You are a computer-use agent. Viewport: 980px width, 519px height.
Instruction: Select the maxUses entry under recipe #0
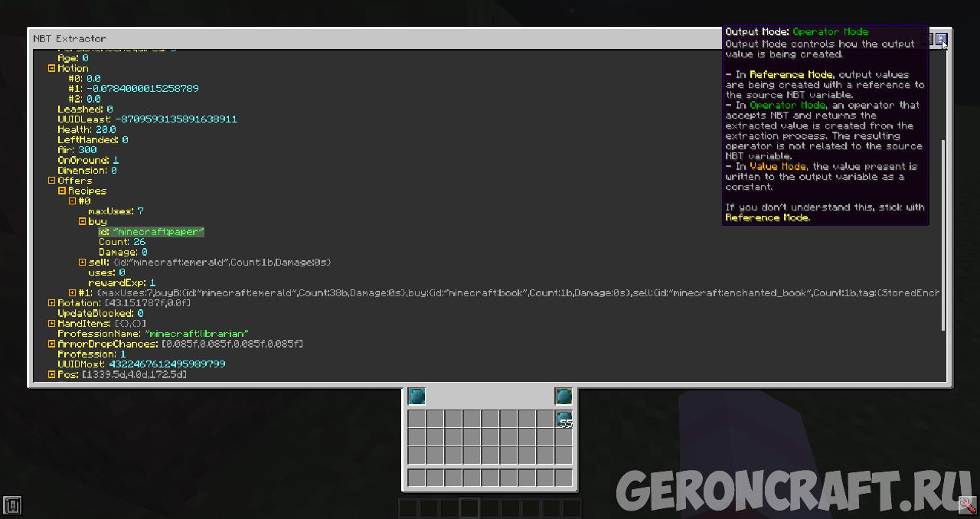116,211
